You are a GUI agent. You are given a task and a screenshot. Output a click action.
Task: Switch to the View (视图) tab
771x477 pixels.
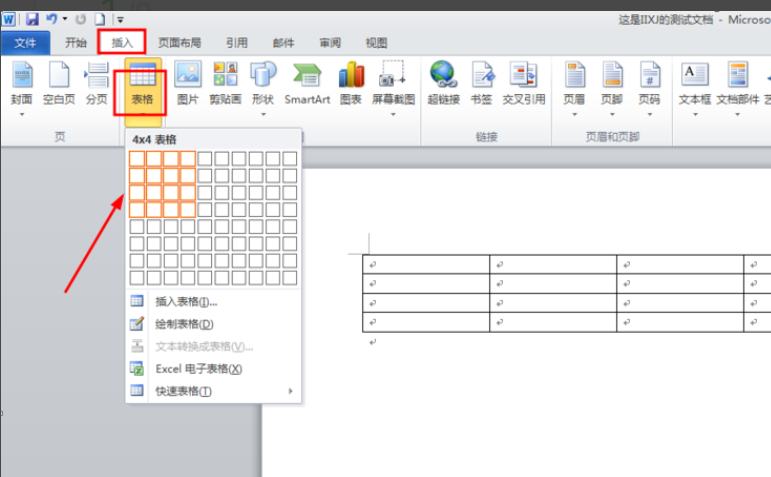[x=376, y=43]
